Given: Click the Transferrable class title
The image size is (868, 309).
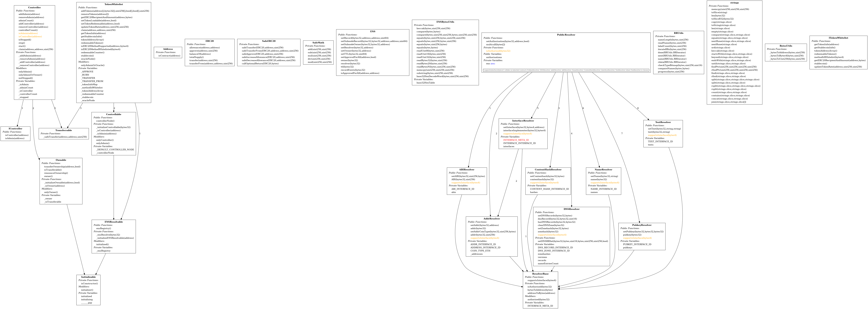Looking at the screenshot, I should pyautogui.click(x=64, y=130).
